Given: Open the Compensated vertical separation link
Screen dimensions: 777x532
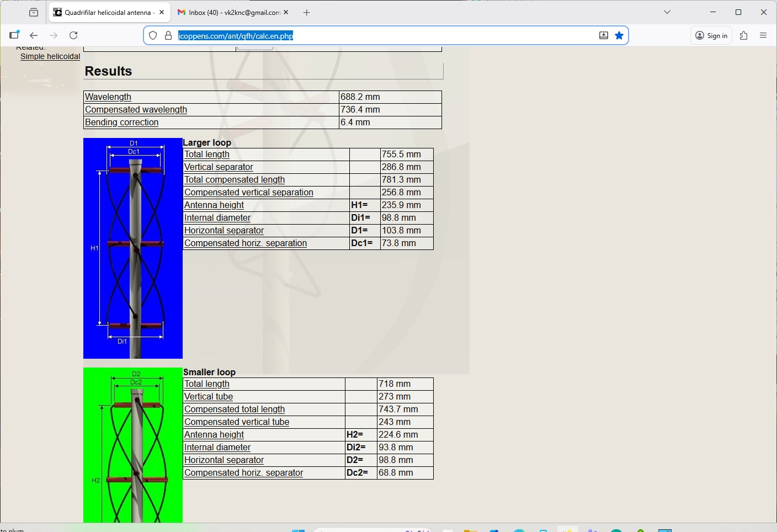Looking at the screenshot, I should (x=249, y=192).
